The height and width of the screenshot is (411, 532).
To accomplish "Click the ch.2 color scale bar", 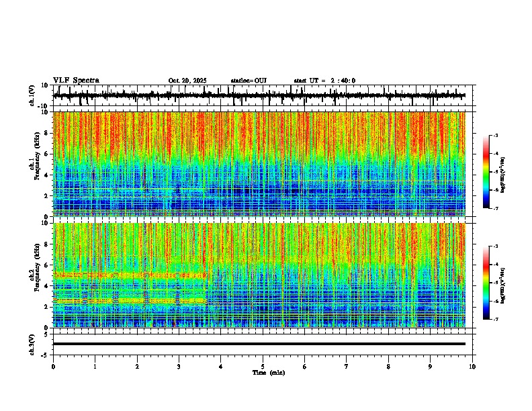I will 486,283.
